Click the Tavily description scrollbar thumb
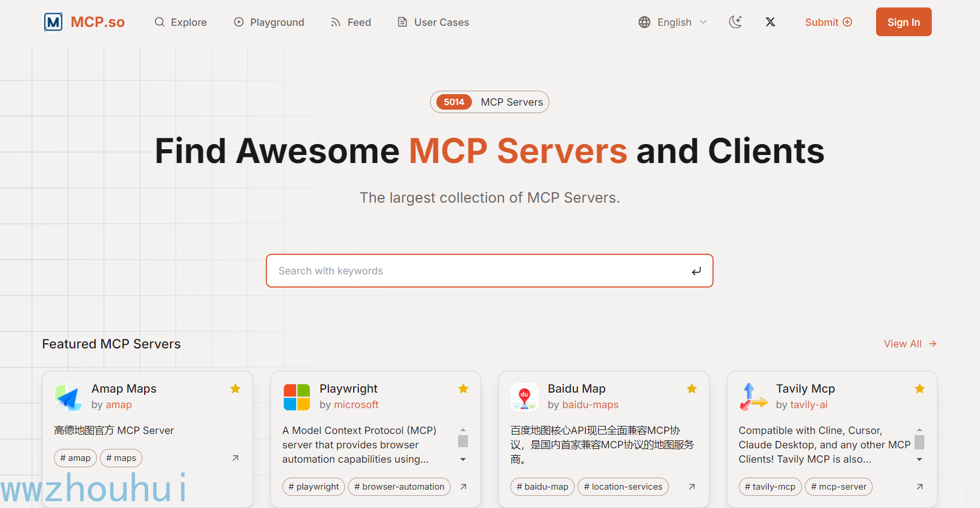Screen dimensions: 980x508 tap(919, 442)
